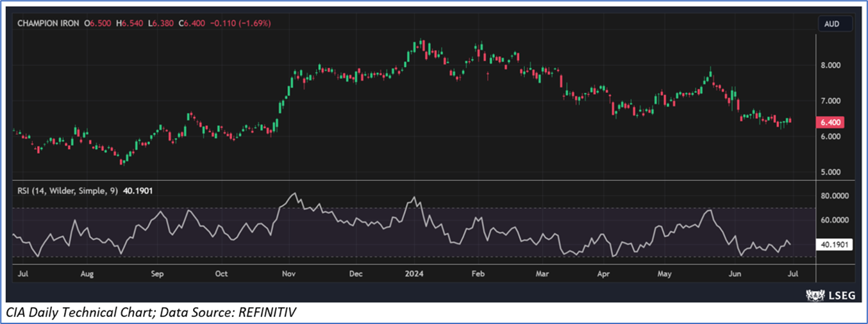868x324 pixels.
Task: Click the high price value H6.540
Action: click(130, 23)
